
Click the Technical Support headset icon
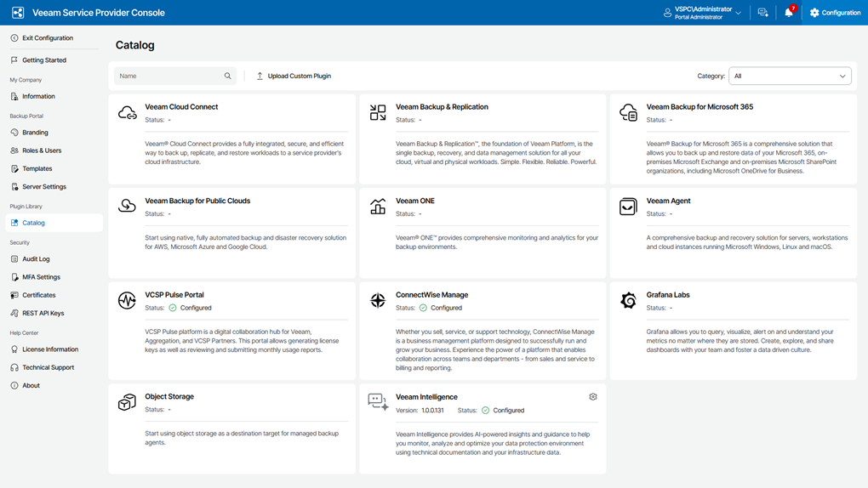click(14, 367)
